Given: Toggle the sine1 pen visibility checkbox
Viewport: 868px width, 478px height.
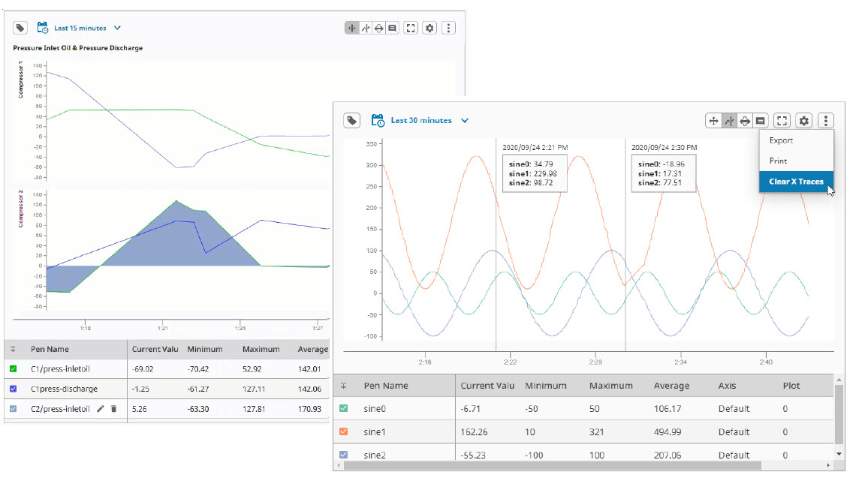Looking at the screenshot, I should click(x=344, y=432).
